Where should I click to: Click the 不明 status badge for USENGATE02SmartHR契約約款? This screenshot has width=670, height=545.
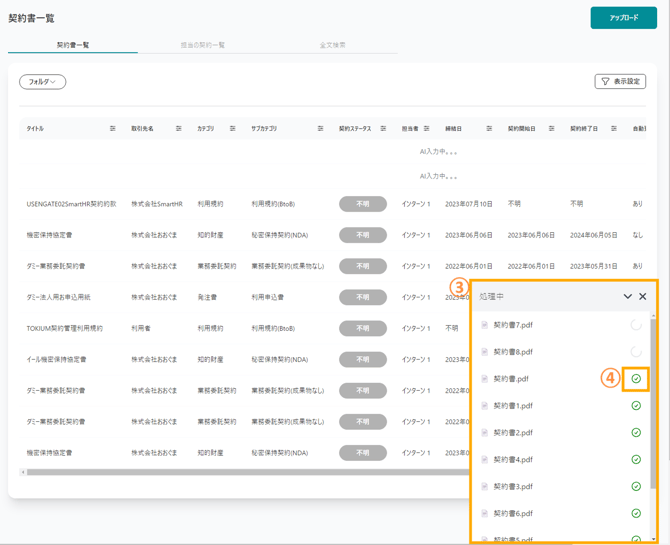pos(362,204)
